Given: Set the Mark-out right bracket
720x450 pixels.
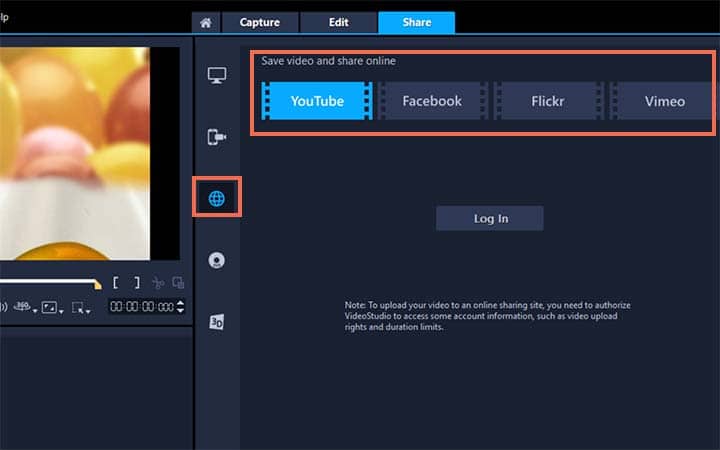Looking at the screenshot, I should click(x=137, y=282).
